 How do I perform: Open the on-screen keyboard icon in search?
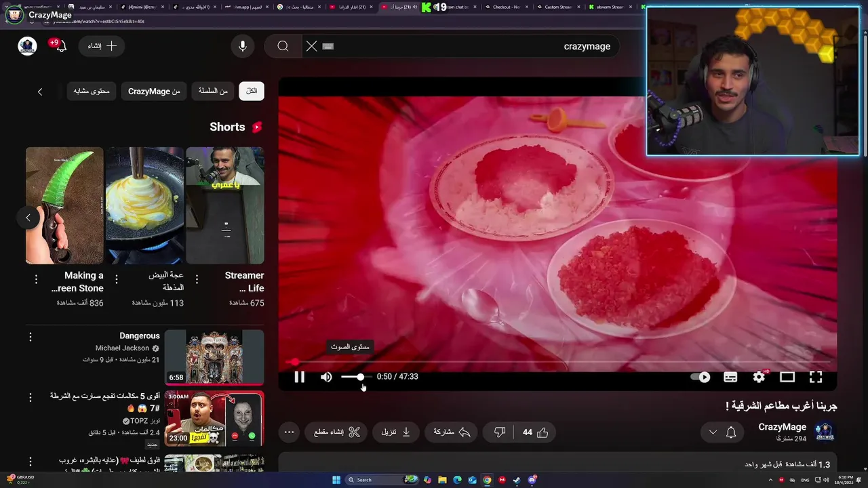point(328,46)
